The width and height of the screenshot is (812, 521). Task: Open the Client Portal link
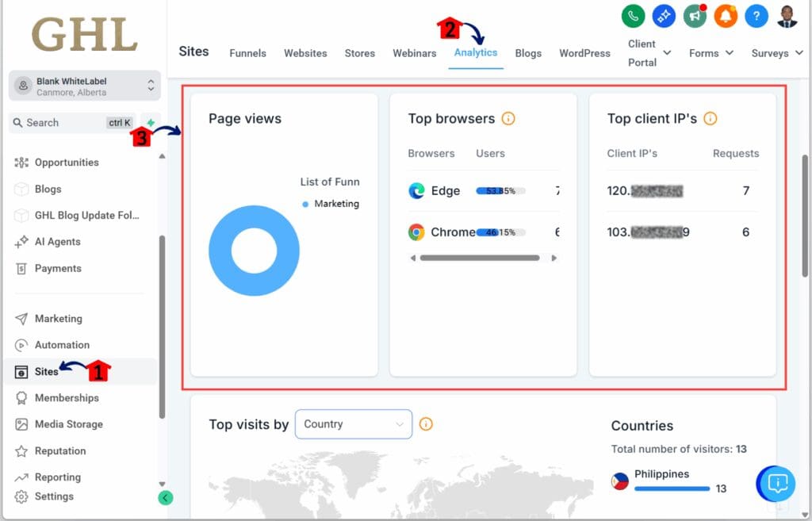tap(642, 52)
